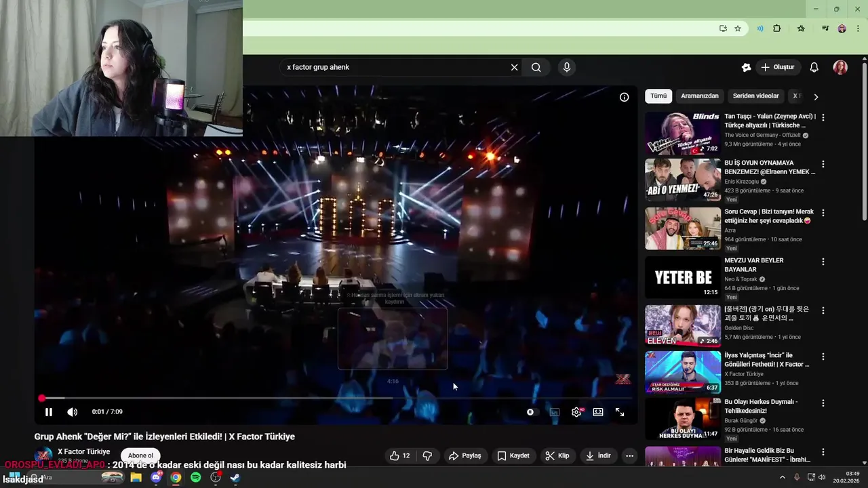Open the ABİ O YENMEZ thumbnail
Viewport: 868px width, 488px height.
[x=683, y=180]
